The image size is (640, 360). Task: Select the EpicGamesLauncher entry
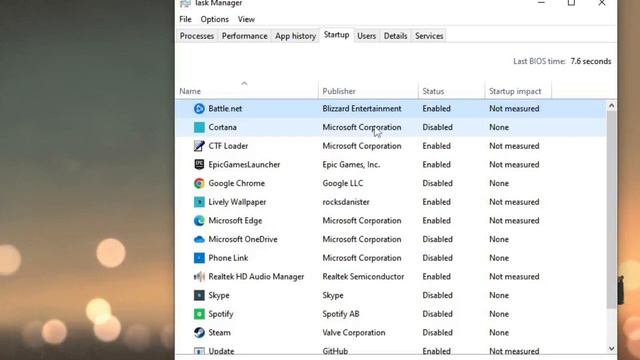coord(244,164)
